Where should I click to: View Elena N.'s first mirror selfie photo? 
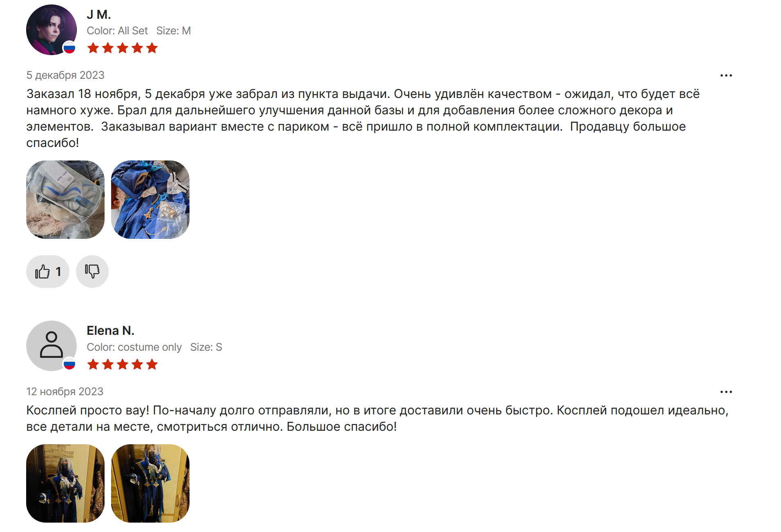point(65,483)
